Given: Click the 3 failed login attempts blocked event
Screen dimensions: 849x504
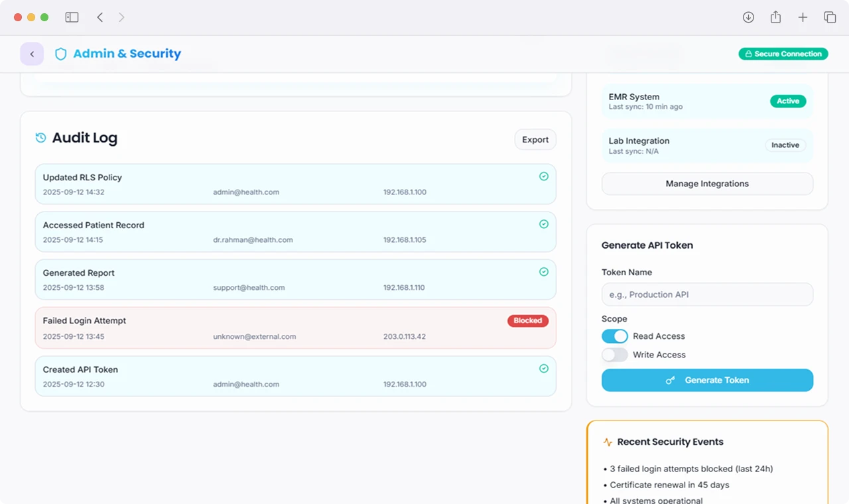Looking at the screenshot, I should point(692,469).
